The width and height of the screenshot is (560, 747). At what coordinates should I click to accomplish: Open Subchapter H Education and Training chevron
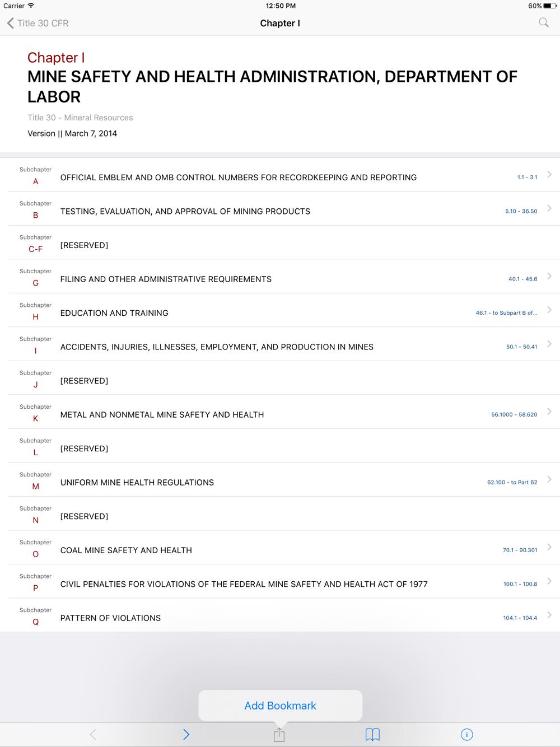point(549,310)
